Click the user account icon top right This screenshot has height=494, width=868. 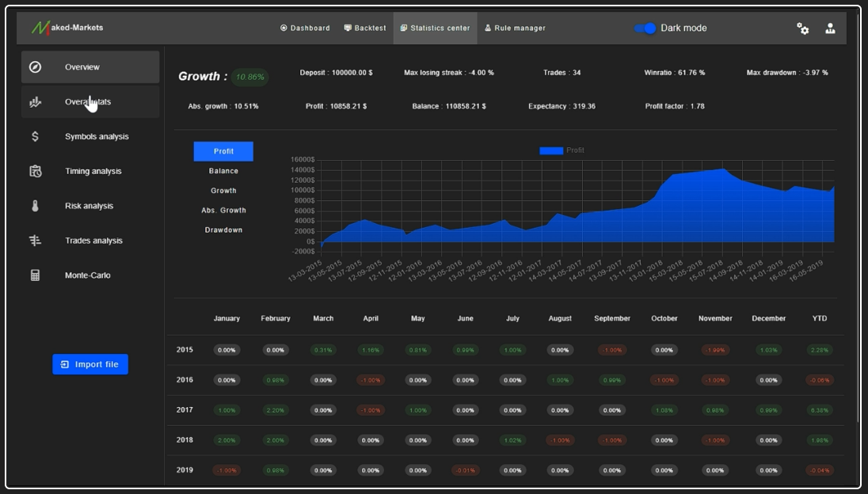pos(830,28)
